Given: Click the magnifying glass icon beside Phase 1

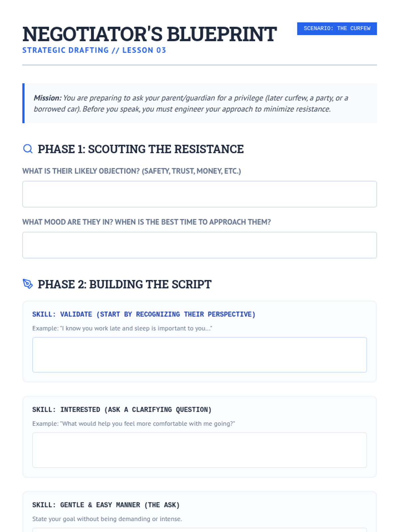Looking at the screenshot, I should pos(28,149).
